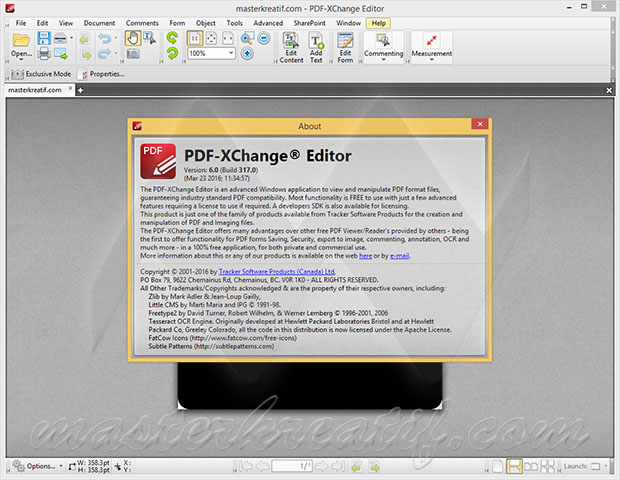Image resolution: width=620 pixels, height=480 pixels.
Task: Select the Add Text tool
Action: point(316,47)
